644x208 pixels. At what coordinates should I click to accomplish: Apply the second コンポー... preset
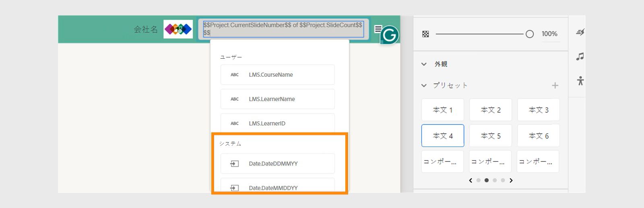click(491, 161)
